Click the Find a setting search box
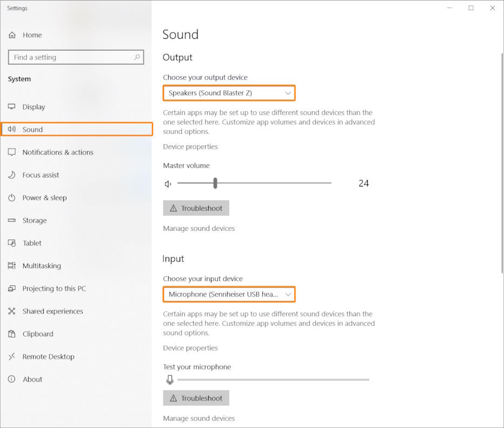Screen dimensions: 504x428 tap(70, 57)
